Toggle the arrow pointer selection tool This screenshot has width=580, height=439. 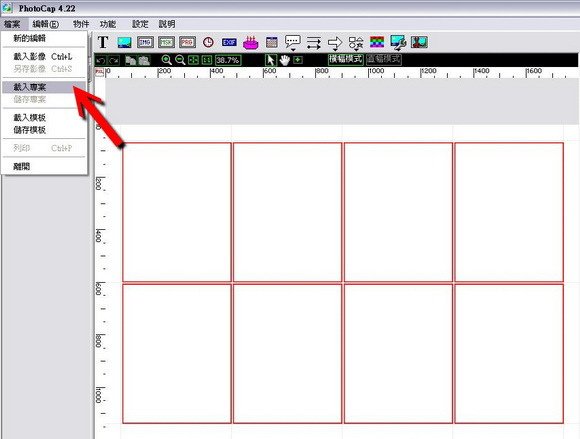coord(271,60)
